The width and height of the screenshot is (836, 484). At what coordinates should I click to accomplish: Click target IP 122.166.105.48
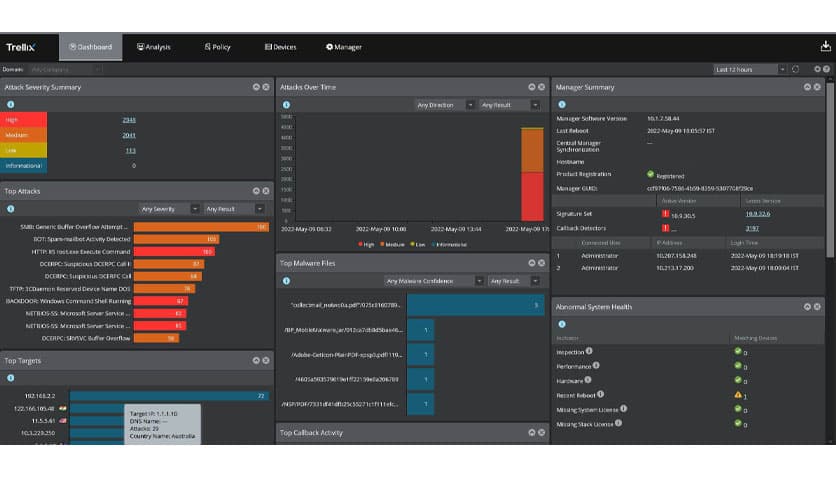pos(34,409)
